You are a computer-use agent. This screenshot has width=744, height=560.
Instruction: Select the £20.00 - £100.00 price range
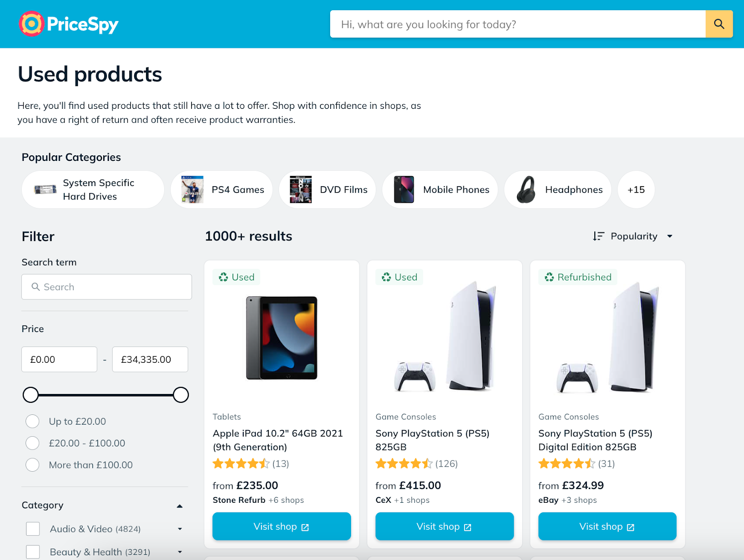coord(33,443)
